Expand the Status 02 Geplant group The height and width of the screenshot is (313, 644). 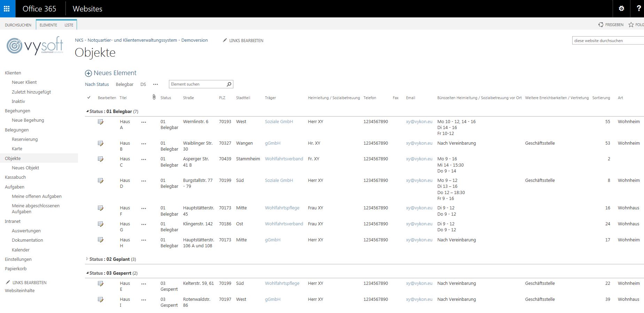point(87,259)
